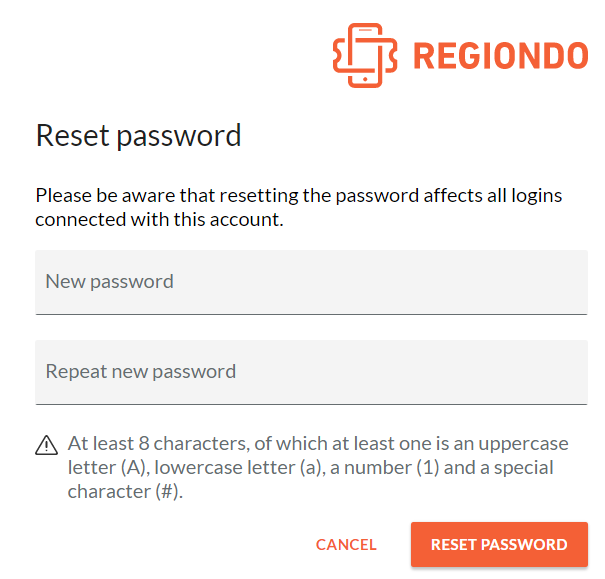Click the Regiondo phone ticket logo icon
Screen dimensions: 605x579
(365, 56)
